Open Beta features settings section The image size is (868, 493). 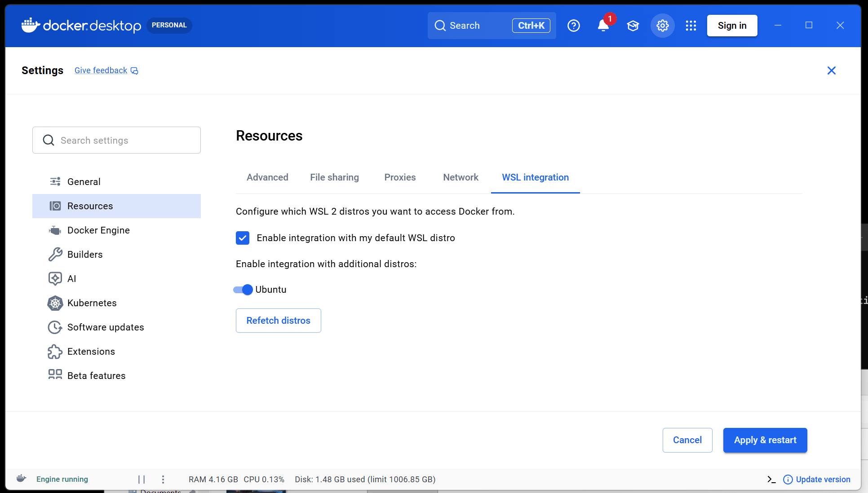tap(116, 376)
